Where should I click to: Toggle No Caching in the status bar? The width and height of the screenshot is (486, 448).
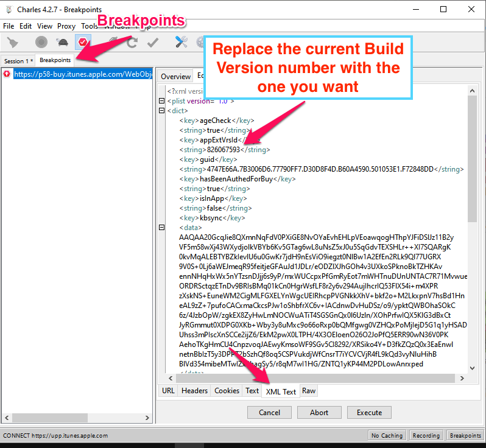[x=387, y=436]
